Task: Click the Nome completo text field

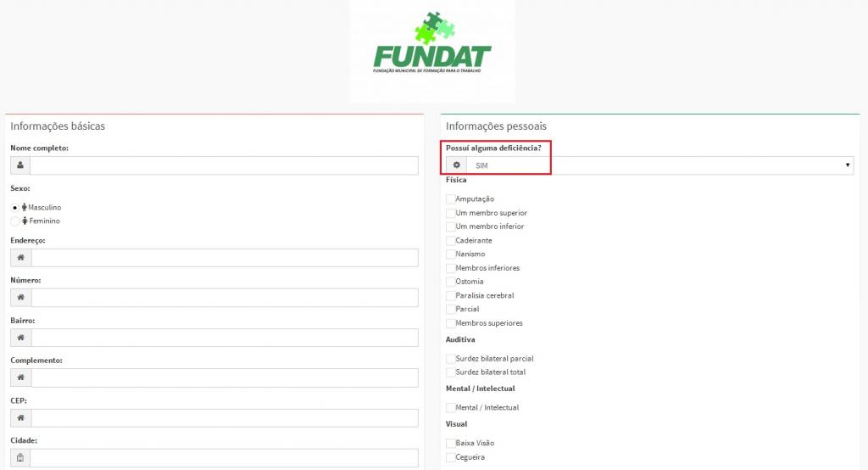Action: [224, 165]
